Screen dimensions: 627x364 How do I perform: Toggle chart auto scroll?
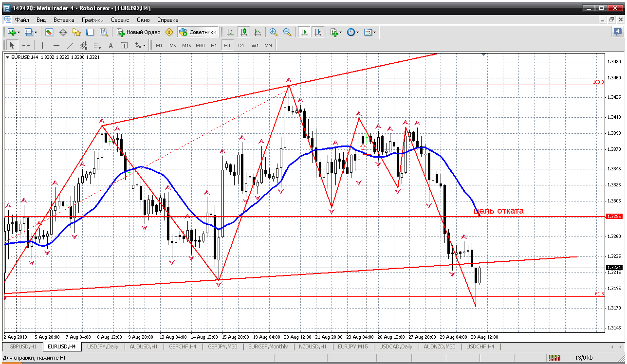(x=304, y=32)
